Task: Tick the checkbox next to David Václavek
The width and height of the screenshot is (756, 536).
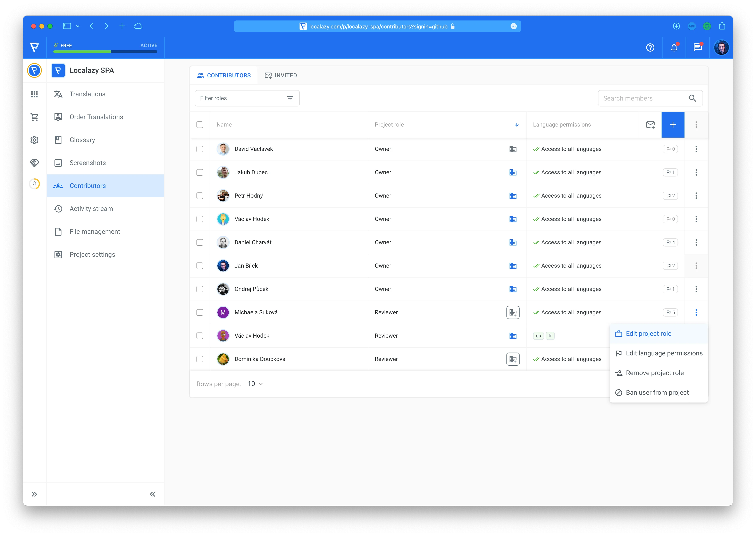Action: pos(200,149)
